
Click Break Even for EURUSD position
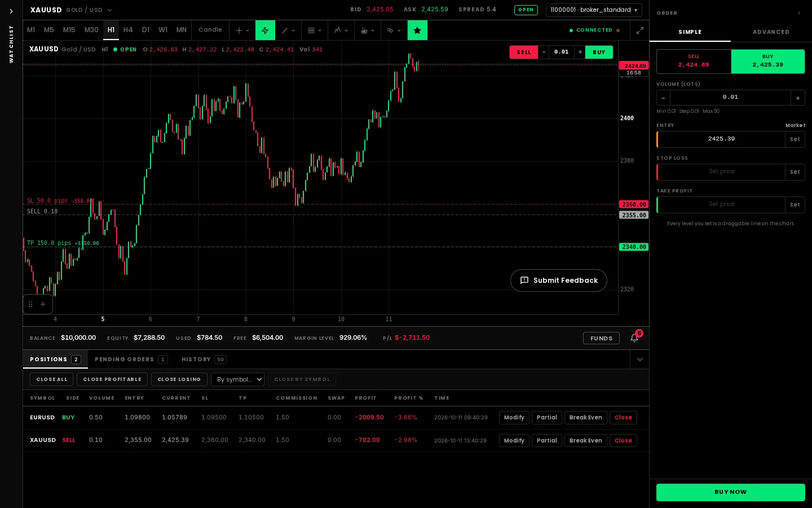click(x=585, y=418)
